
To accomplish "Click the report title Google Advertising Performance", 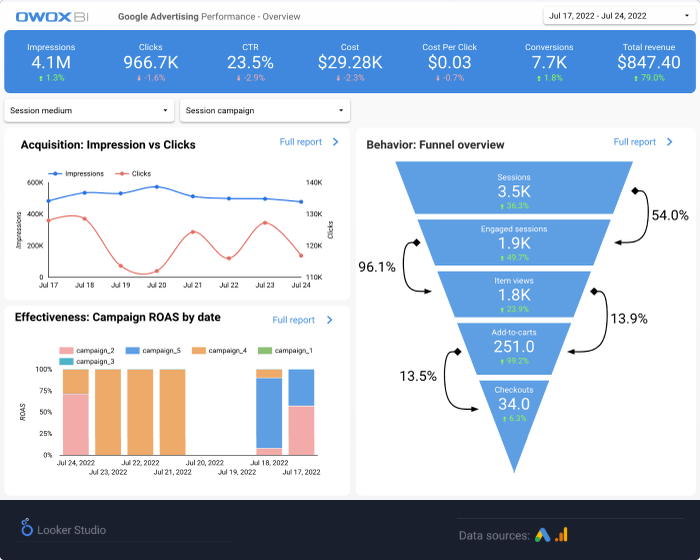I will coord(209,17).
